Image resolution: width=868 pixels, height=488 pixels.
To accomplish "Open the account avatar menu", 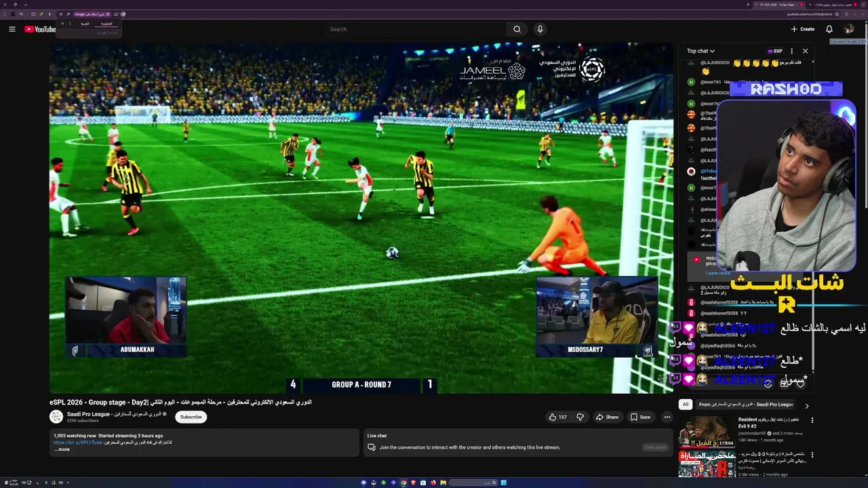I will tap(848, 29).
